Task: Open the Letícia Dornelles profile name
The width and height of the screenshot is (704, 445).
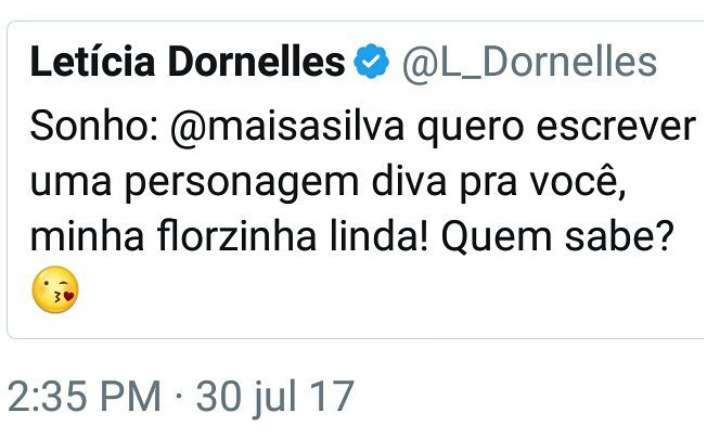Action: [x=188, y=64]
